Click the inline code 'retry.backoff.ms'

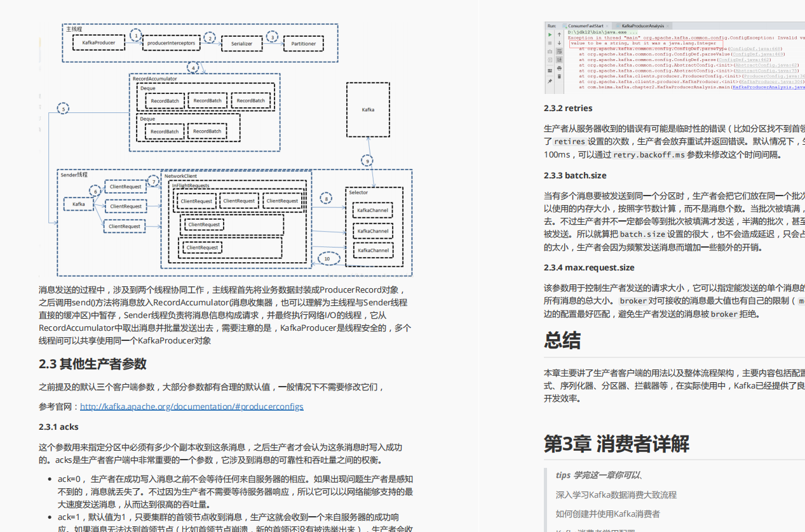pos(648,155)
